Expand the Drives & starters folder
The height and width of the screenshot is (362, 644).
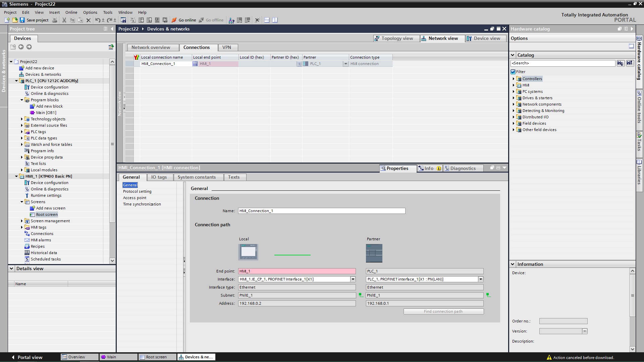[x=514, y=98]
